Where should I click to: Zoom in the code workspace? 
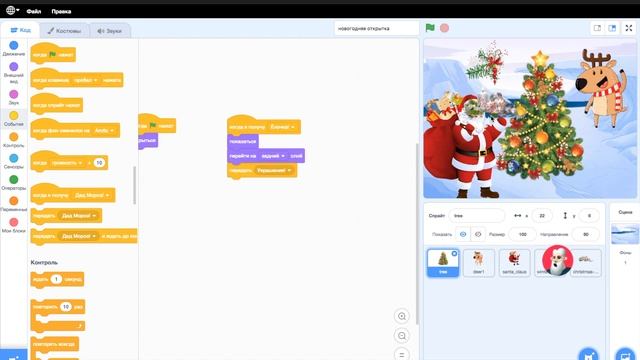click(402, 316)
